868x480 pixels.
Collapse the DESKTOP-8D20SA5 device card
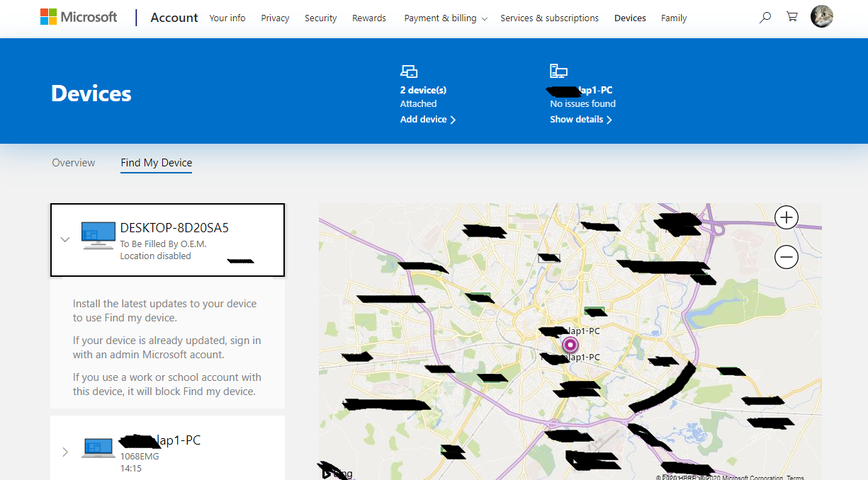pos(65,239)
